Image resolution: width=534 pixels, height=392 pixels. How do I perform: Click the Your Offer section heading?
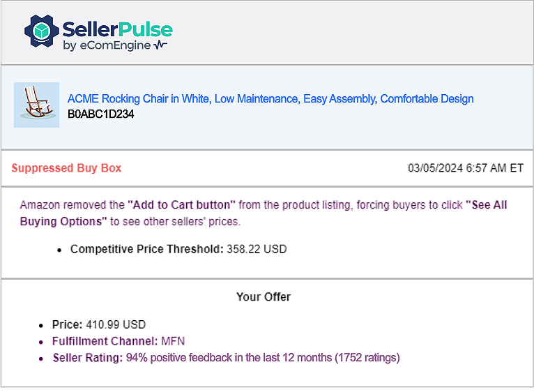tap(264, 297)
